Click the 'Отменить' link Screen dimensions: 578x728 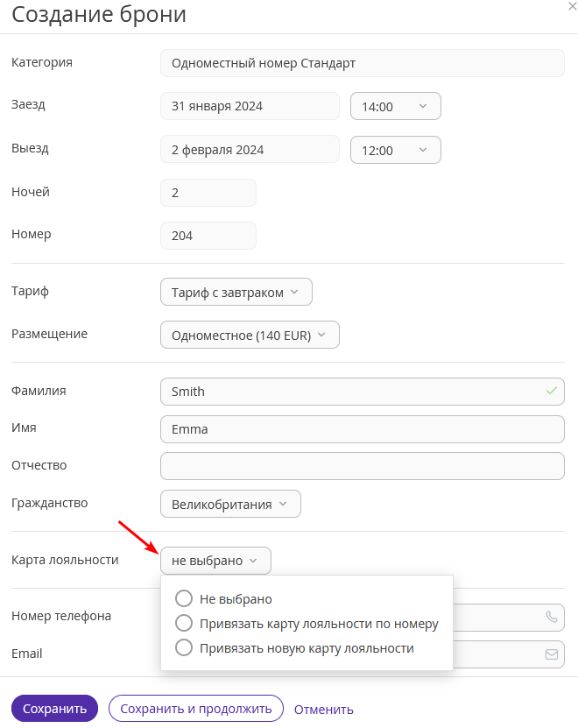pos(323,710)
